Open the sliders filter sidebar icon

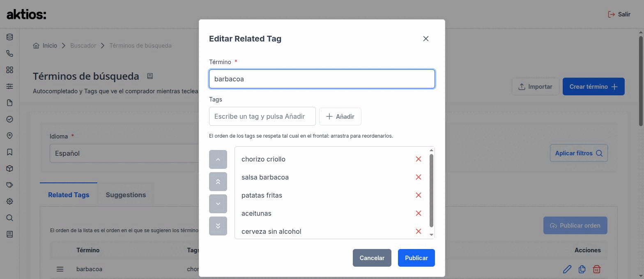(9, 86)
